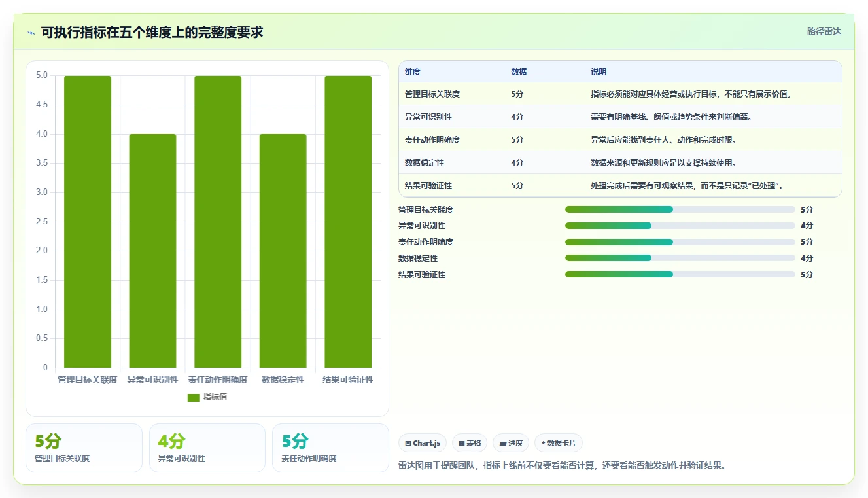
Task: Click the 说明 table column header
Action: 599,72
